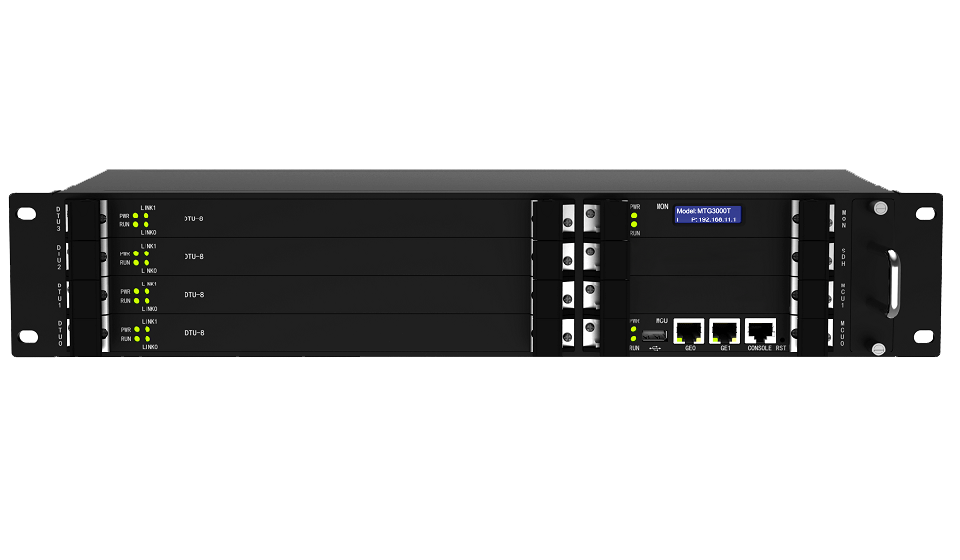Click the lower-right rack mounting hole
Image resolution: width=960 pixels, height=560 pixels.
(924, 336)
